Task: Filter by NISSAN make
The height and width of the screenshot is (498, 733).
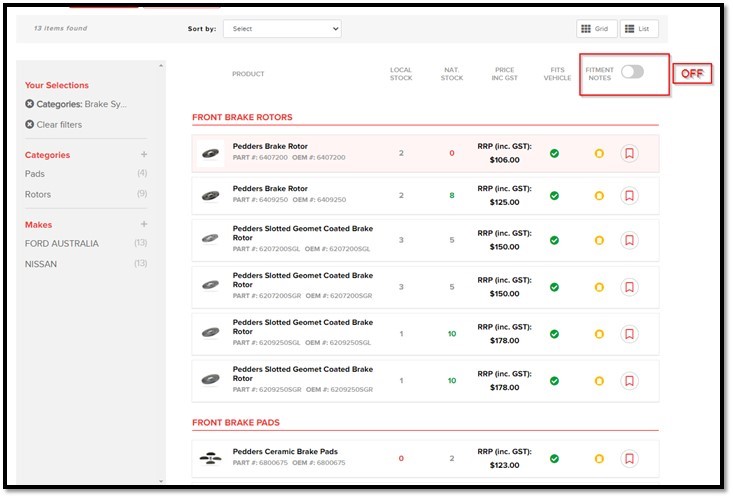Action: click(41, 264)
